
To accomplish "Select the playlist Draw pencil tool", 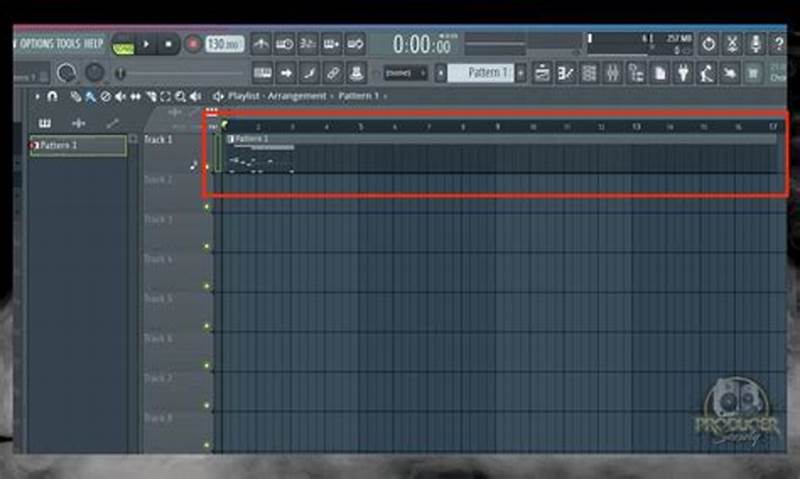I will [x=76, y=96].
